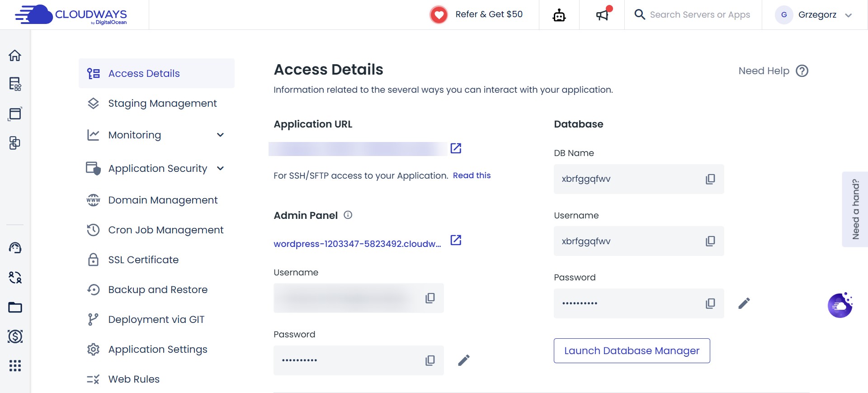The image size is (868, 393).
Task: Click the Database password field
Action: tap(639, 303)
